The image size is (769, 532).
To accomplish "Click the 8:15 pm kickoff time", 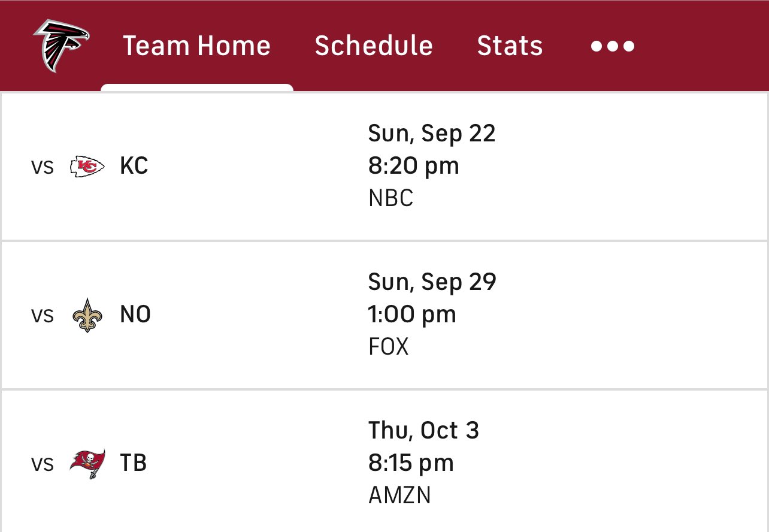I will [x=411, y=463].
